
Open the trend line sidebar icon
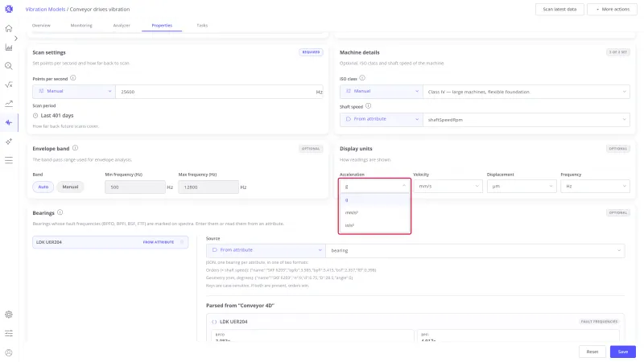tap(9, 104)
